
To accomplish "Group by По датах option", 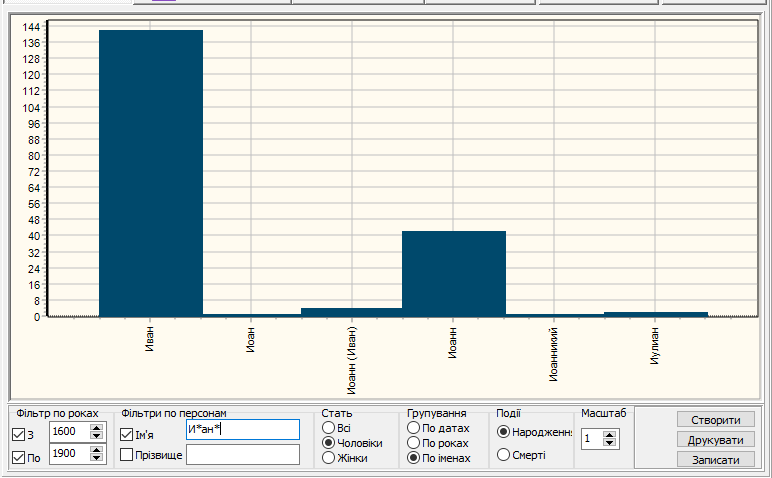I will click(413, 428).
